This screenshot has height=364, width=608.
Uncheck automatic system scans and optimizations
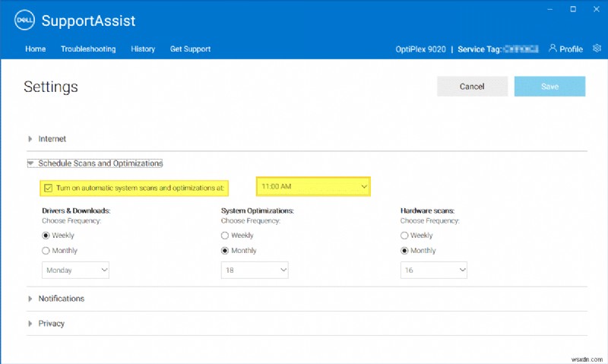click(x=48, y=188)
